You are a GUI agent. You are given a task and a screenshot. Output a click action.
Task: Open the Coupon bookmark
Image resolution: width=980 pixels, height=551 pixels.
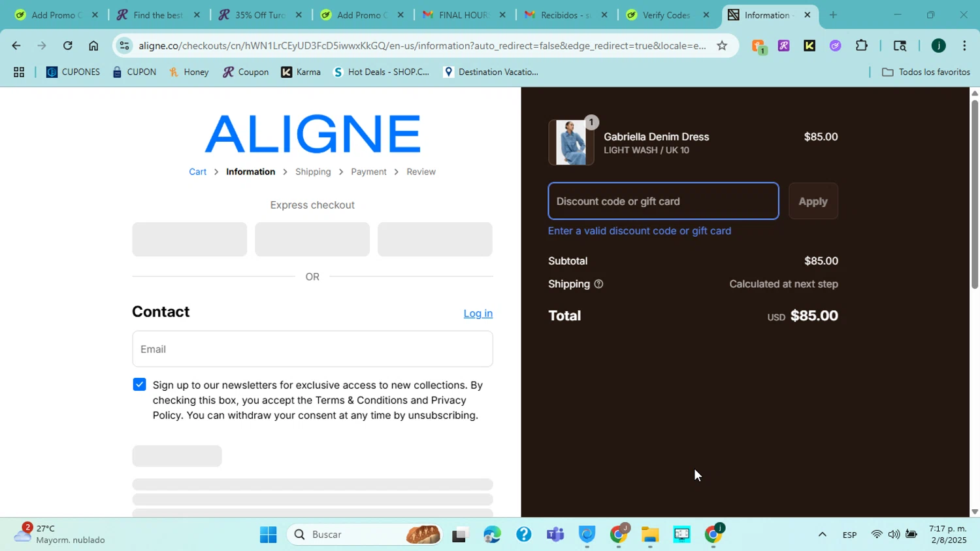pyautogui.click(x=246, y=72)
